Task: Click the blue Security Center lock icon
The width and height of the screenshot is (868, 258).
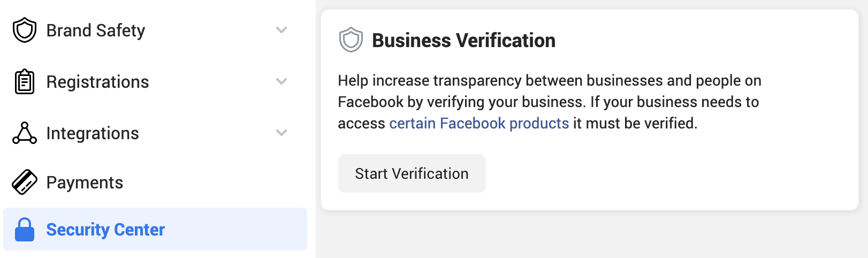Action: (x=25, y=230)
